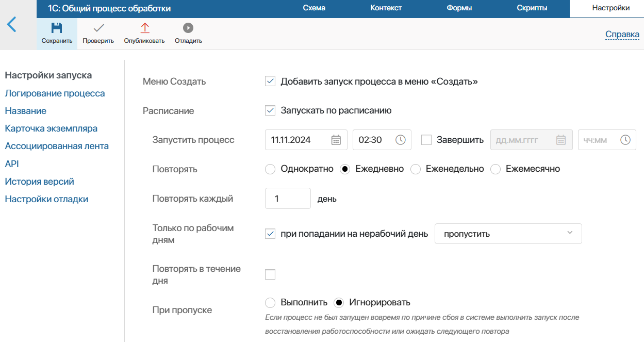Click the «Запустить процесс» label
Viewport: 644px width, 342px height.
click(x=193, y=140)
